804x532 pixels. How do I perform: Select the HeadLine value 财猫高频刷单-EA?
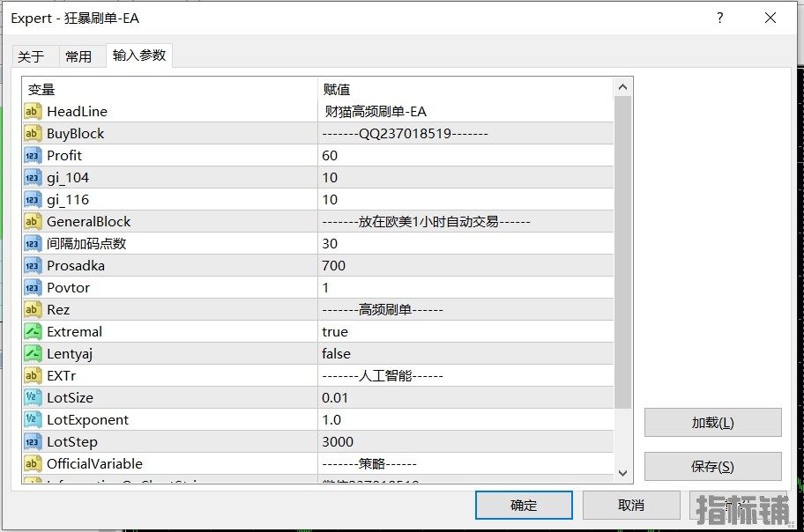(376, 111)
